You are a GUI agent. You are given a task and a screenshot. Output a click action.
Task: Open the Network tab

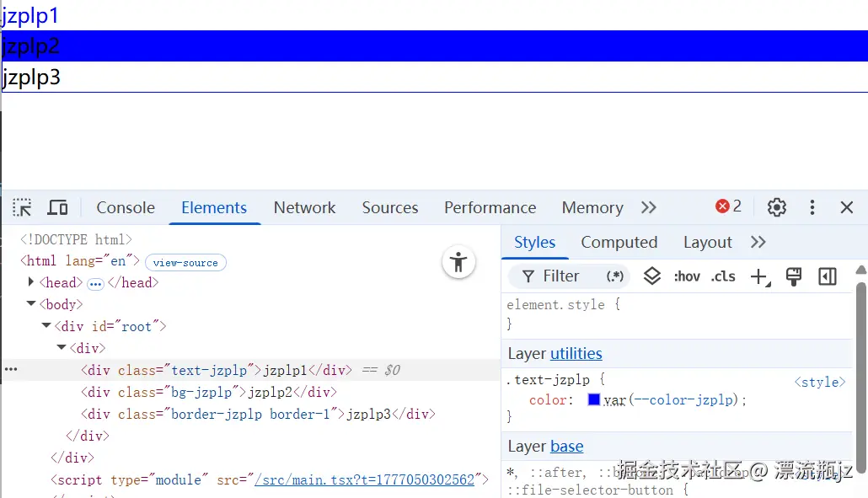304,207
